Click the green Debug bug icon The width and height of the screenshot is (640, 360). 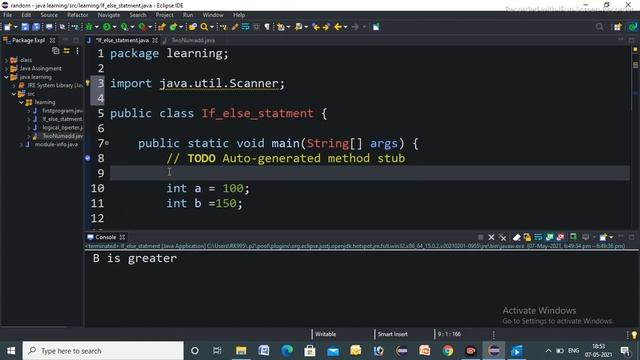point(89,27)
